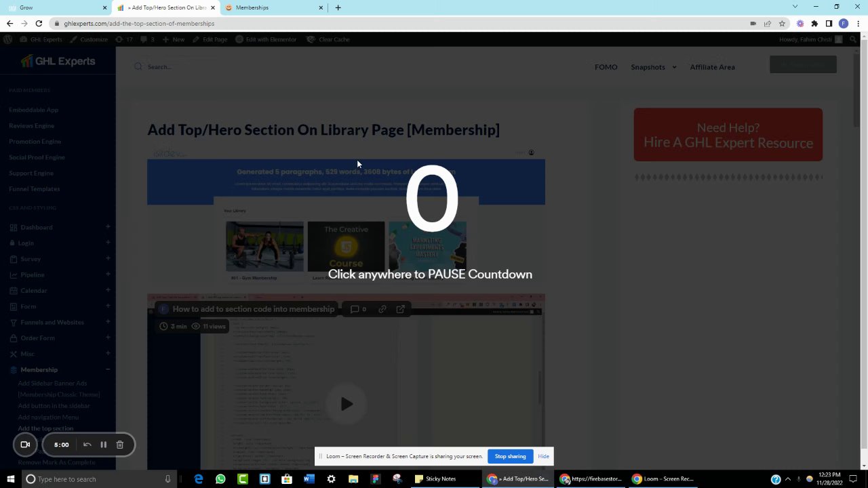The height and width of the screenshot is (488, 868).
Task: Open Add button in the sidebar link
Action: (54, 405)
